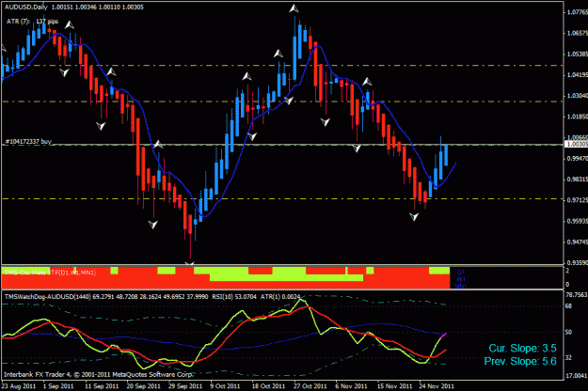588x391 pixels.
Task: Click the 0.97125 price axis label
Action: pos(577,200)
